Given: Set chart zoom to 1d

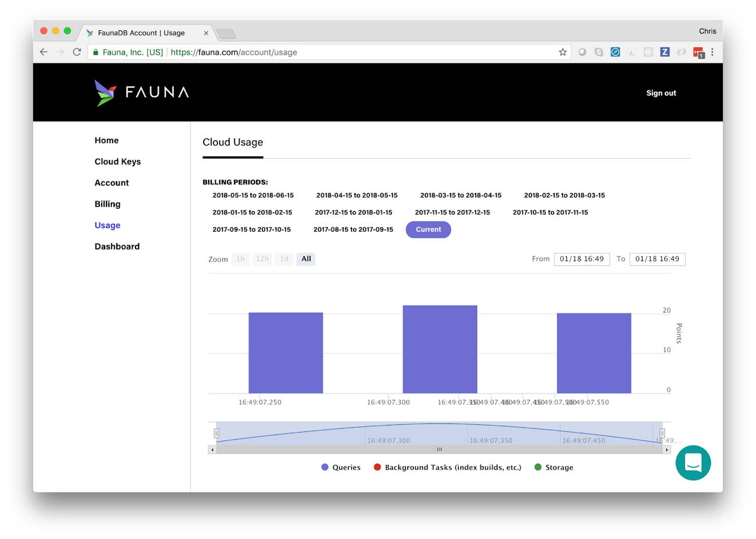Looking at the screenshot, I should (x=284, y=259).
